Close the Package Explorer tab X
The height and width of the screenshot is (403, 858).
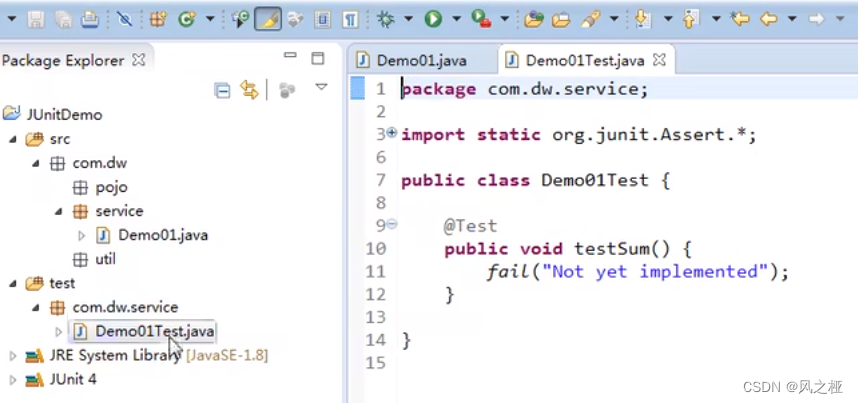point(140,60)
